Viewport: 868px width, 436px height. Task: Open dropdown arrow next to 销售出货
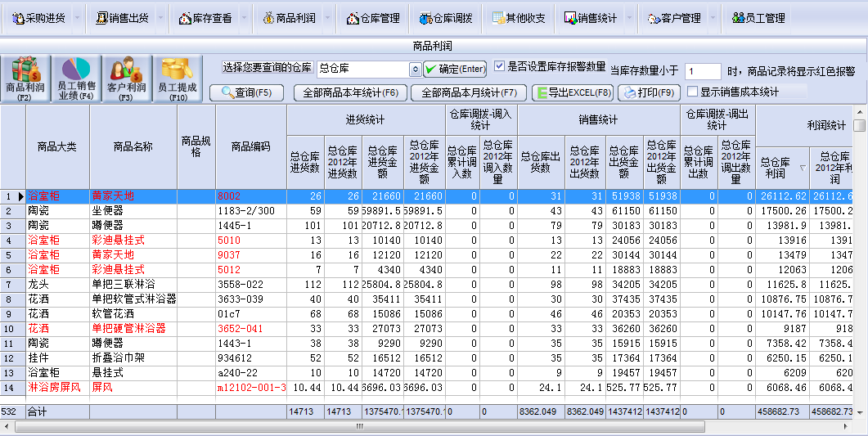(x=160, y=18)
